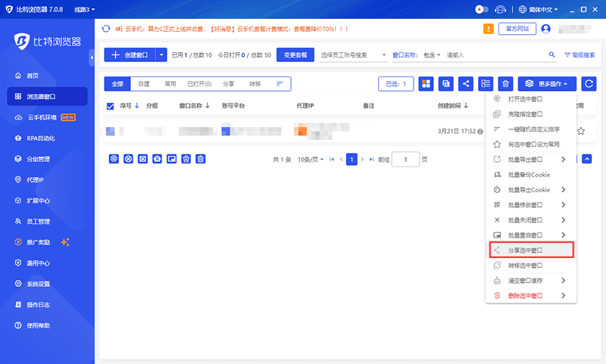
Task: Open the 线路3 line selector dropdown
Action: tap(85, 10)
